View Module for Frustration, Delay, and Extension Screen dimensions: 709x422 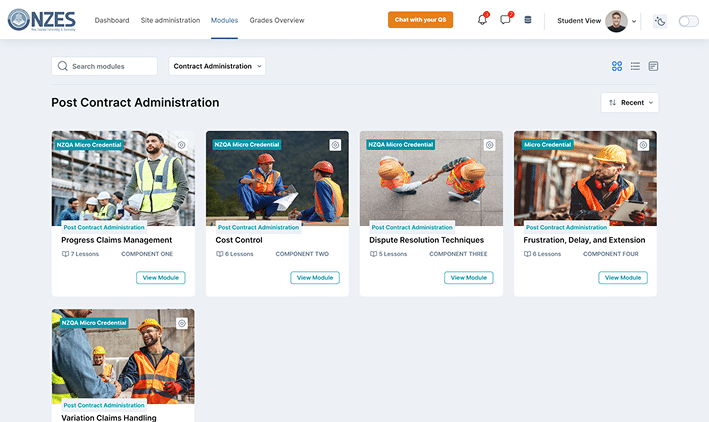tap(623, 278)
